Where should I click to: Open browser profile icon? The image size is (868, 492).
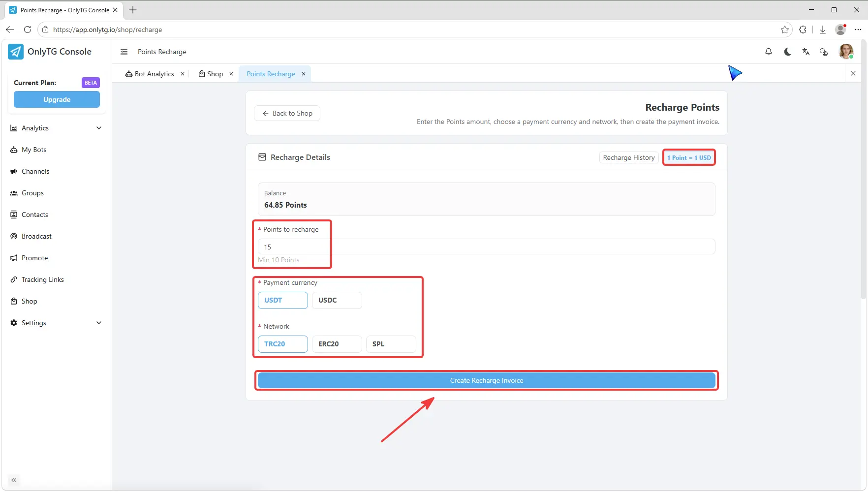(x=841, y=30)
